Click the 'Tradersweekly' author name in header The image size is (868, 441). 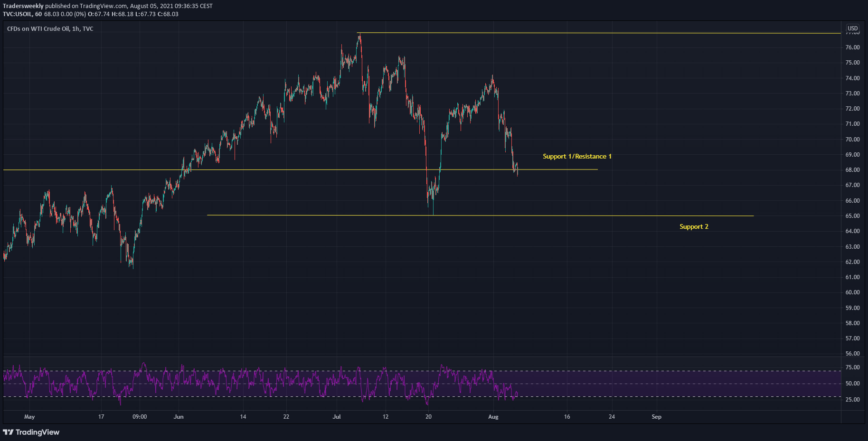23,6
